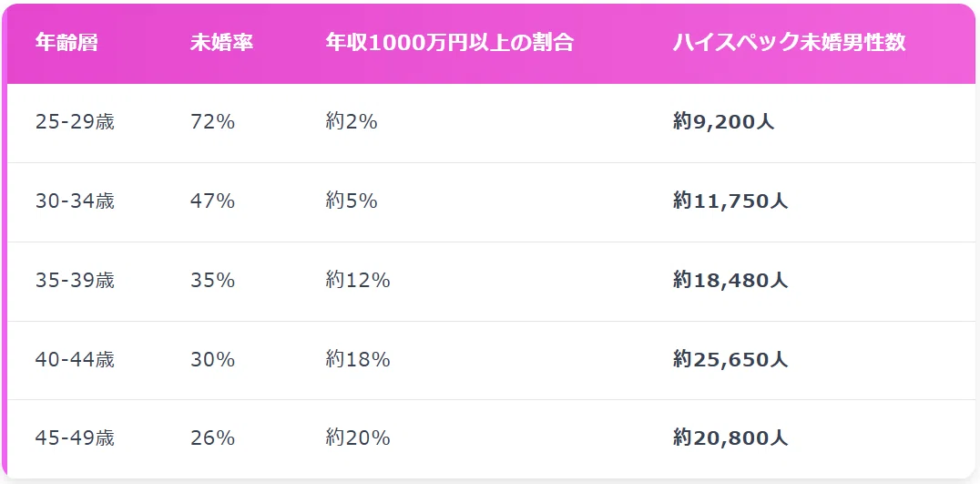Select the 35% unmarried rate cell
980x484 pixels.
pyautogui.click(x=212, y=281)
